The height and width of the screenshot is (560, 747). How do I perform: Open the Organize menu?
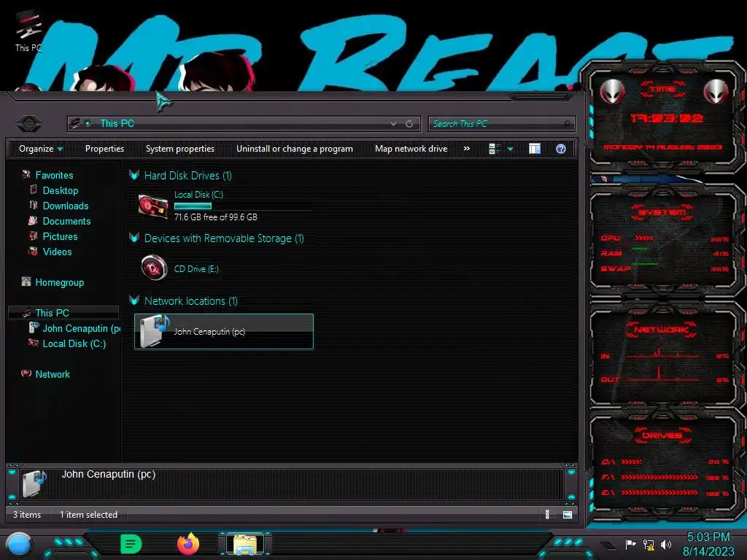point(41,149)
